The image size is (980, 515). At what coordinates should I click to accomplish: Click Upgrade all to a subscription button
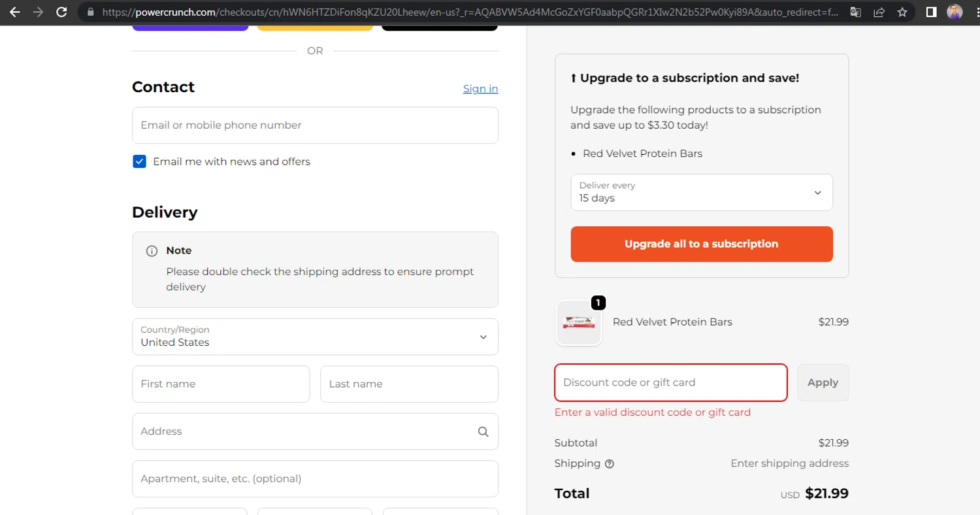(x=702, y=244)
